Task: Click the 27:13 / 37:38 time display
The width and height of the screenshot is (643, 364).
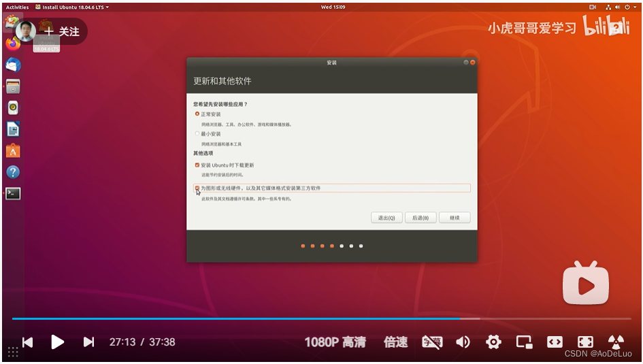Action: coord(142,342)
